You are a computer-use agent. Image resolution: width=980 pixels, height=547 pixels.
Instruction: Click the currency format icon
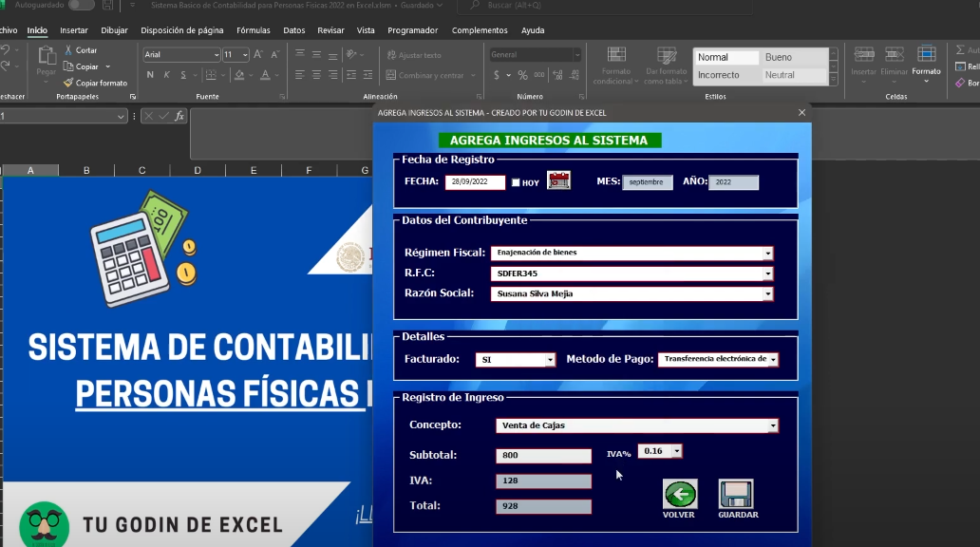coord(497,75)
